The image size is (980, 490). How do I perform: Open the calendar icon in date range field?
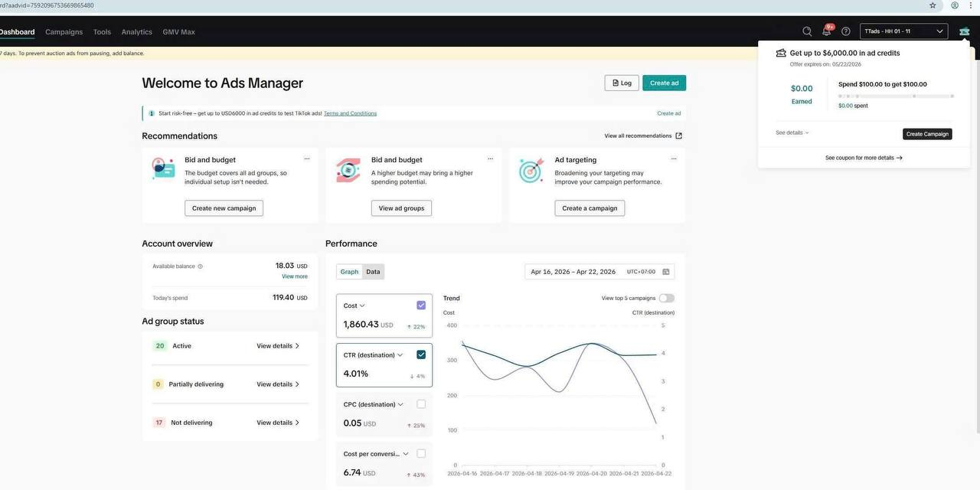coord(666,272)
